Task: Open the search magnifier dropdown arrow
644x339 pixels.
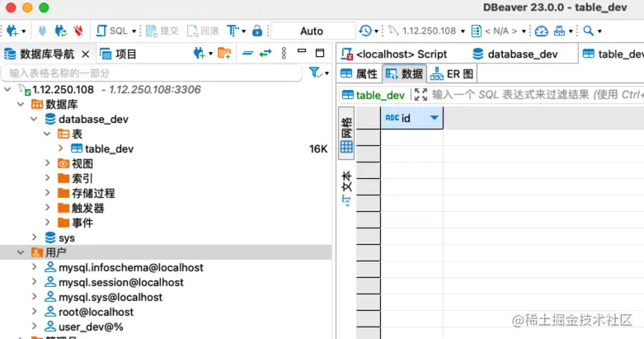Action: click(x=599, y=31)
